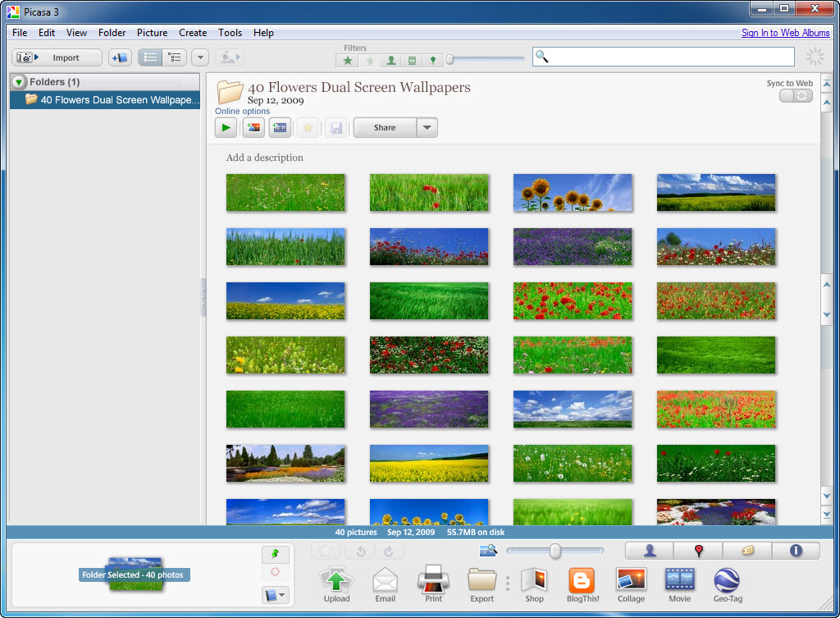Select the garden with evergreen trees thumbnail
Viewport: 840px width, 618px height.
click(285, 463)
